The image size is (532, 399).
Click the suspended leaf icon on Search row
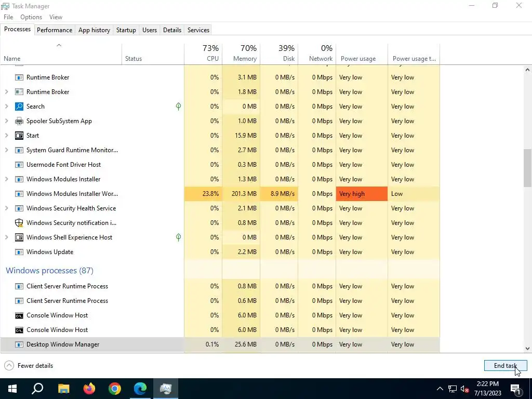click(x=179, y=107)
